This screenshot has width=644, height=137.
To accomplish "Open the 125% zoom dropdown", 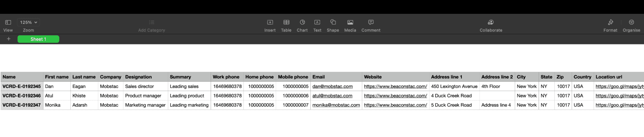I will pos(28,23).
